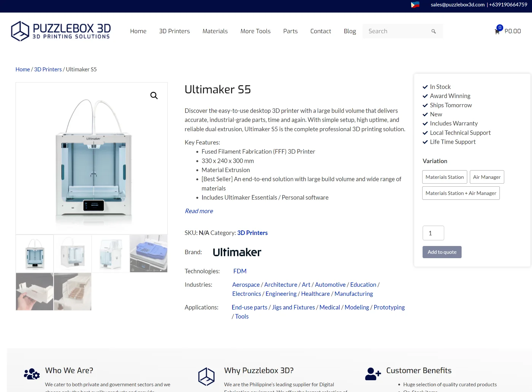Screen dimensions: 532x392
Task: Select Materials Station + Air Manager variation
Action: 461,193
